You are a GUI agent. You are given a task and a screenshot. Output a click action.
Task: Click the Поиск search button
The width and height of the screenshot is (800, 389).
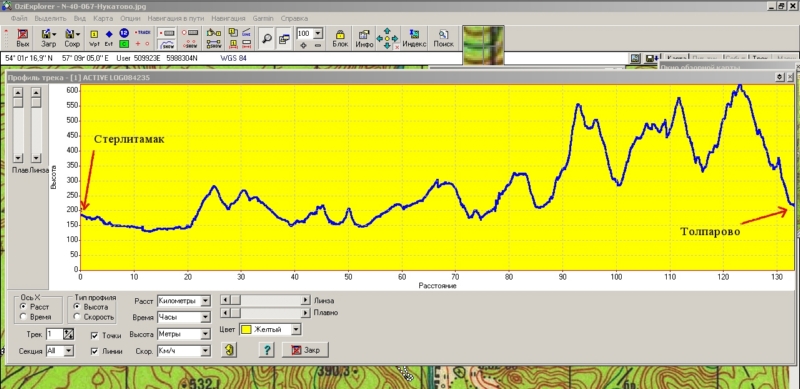(443, 38)
